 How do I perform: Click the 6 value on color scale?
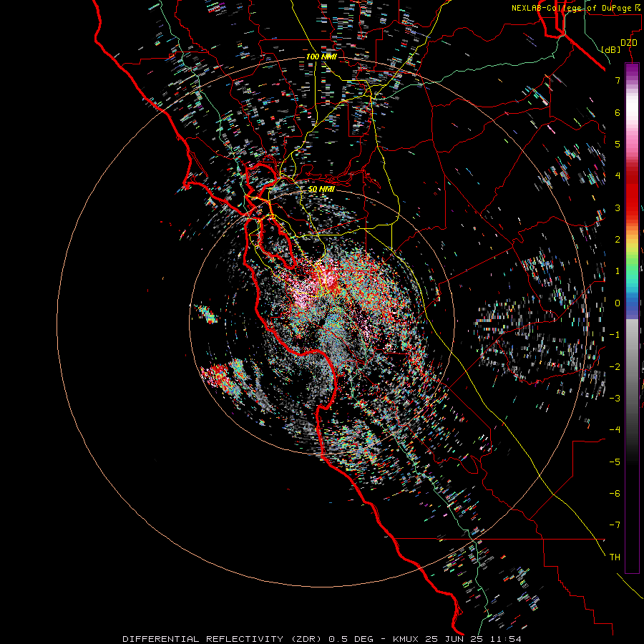click(618, 112)
